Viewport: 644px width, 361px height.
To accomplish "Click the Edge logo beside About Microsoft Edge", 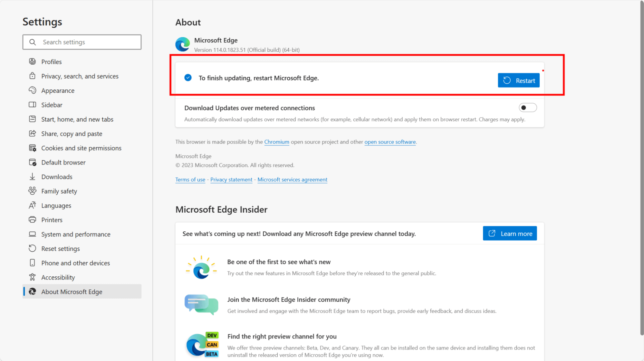I will click(32, 292).
